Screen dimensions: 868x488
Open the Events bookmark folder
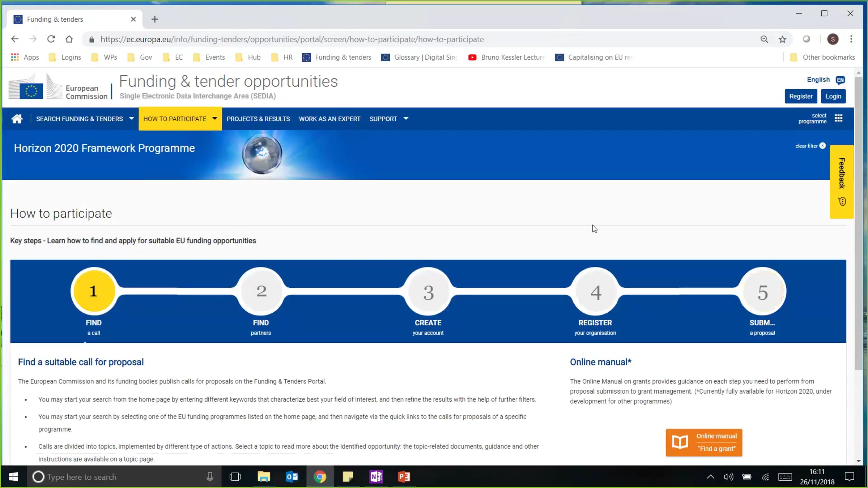[209, 57]
